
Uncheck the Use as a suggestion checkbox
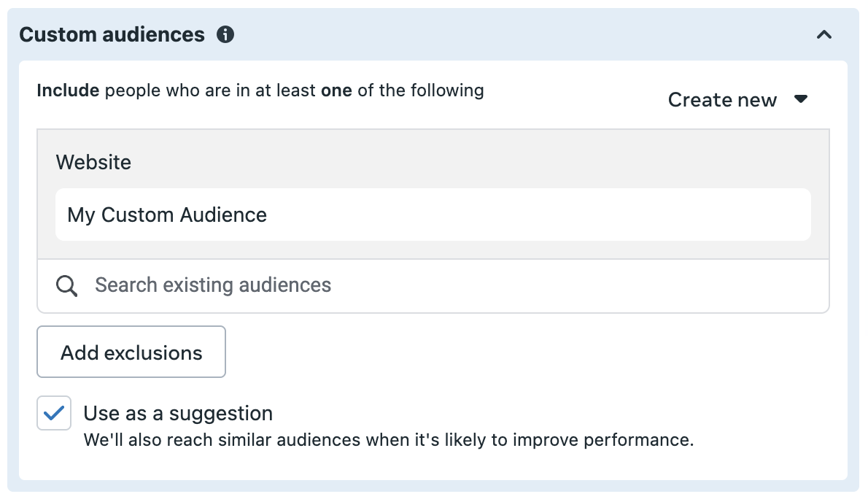point(54,413)
